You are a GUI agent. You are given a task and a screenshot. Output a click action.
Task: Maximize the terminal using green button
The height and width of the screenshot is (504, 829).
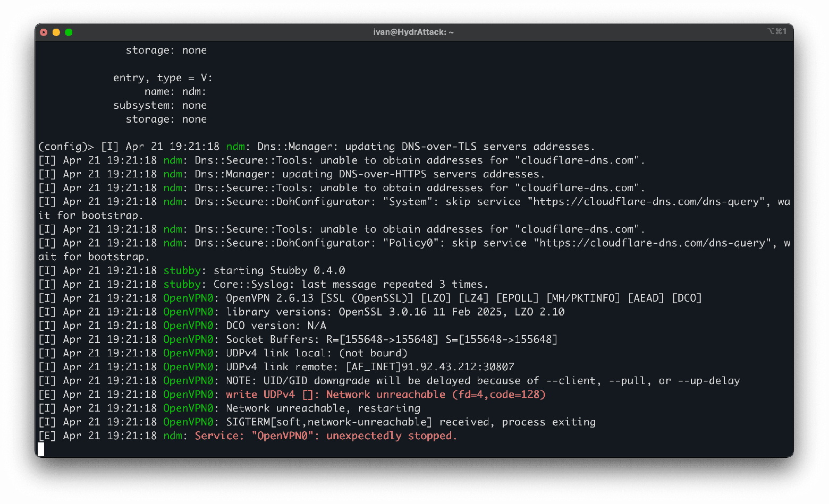point(69,32)
